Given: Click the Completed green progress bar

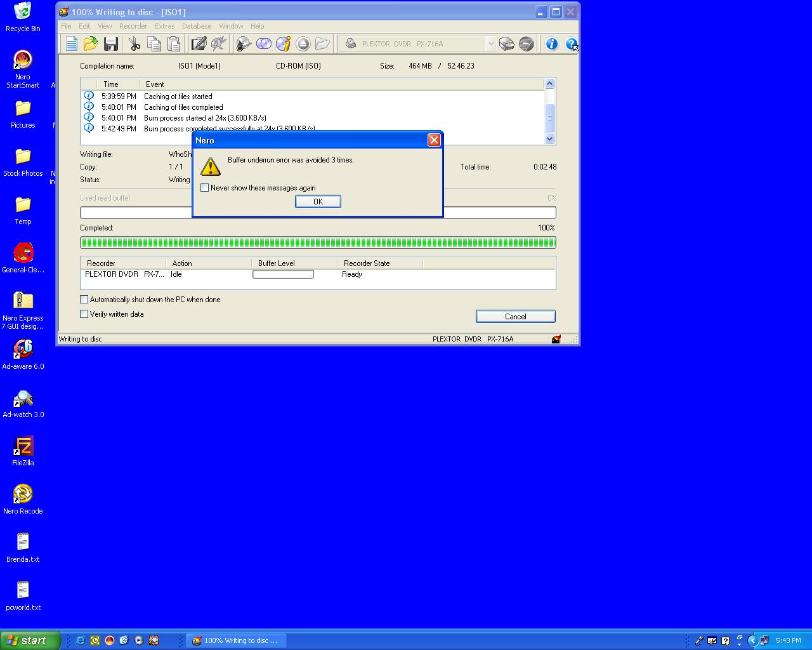Looking at the screenshot, I should 318,242.
